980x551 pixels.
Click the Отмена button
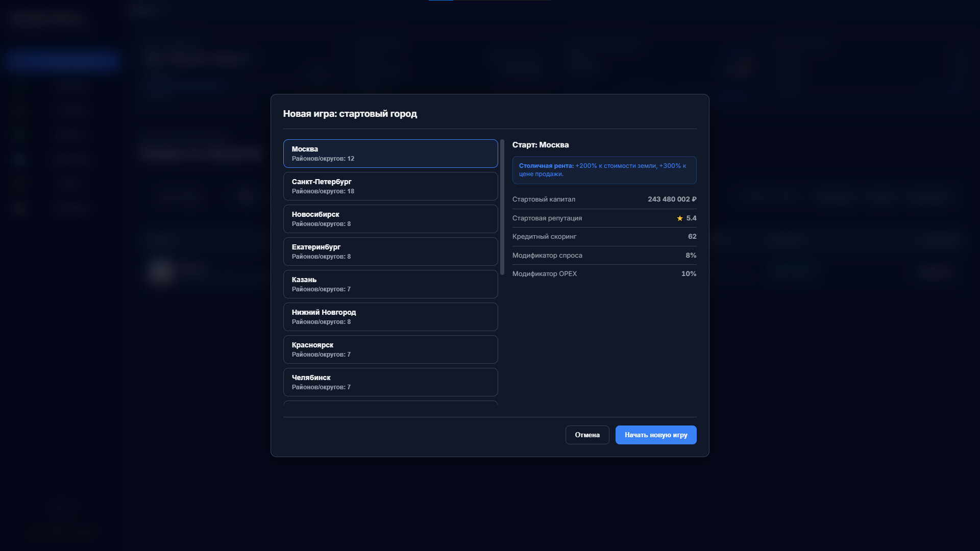tap(587, 435)
